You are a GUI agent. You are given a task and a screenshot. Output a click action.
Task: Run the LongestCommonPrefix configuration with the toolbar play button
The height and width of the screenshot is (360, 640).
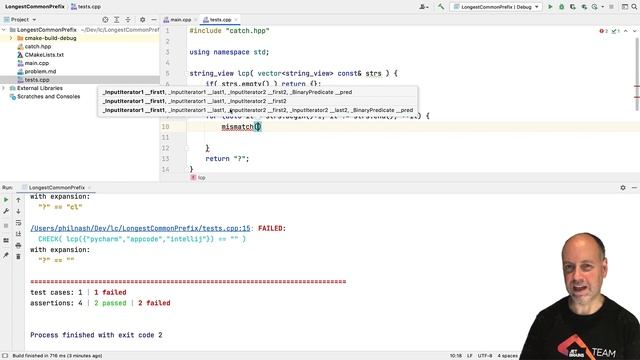pos(550,7)
